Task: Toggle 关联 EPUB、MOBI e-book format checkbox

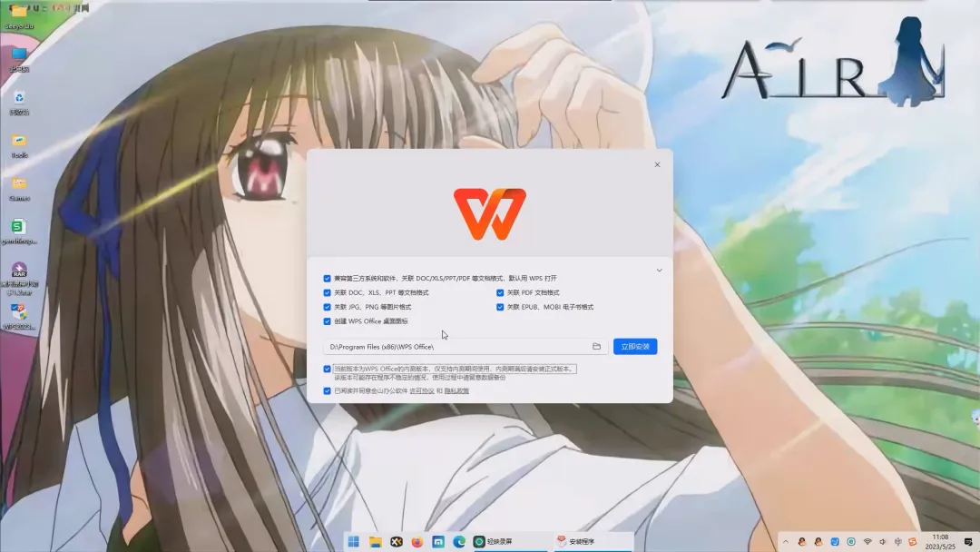Action: coord(500,307)
